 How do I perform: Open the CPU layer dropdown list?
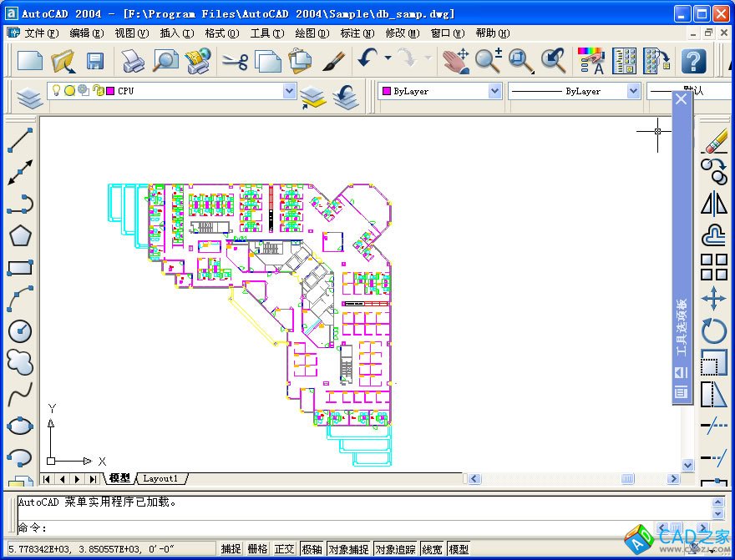(289, 90)
